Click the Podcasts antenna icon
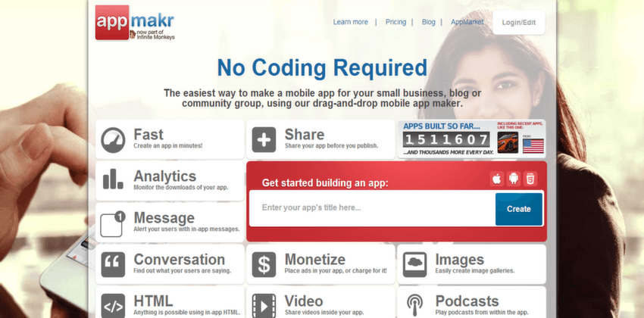 [x=415, y=306]
